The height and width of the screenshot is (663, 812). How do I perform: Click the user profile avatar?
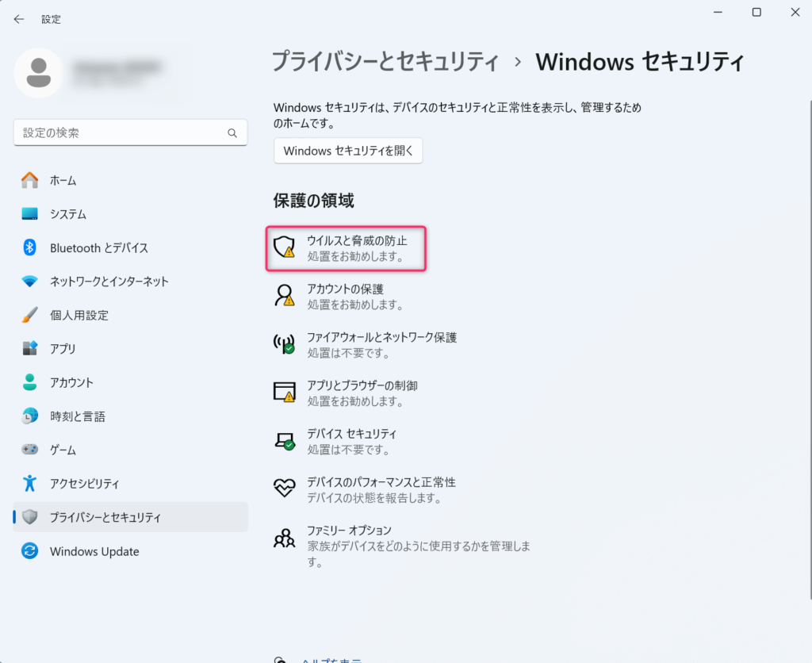point(38,73)
